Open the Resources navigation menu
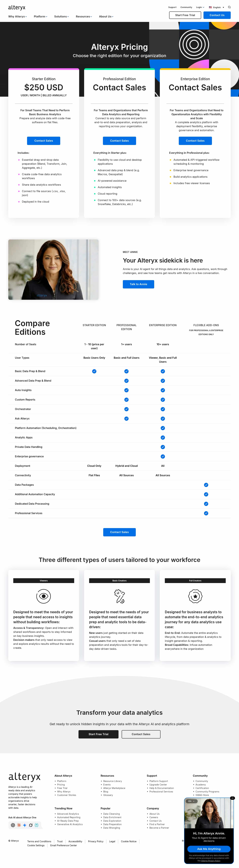Viewport: 239px width, 868px height. 84,16
